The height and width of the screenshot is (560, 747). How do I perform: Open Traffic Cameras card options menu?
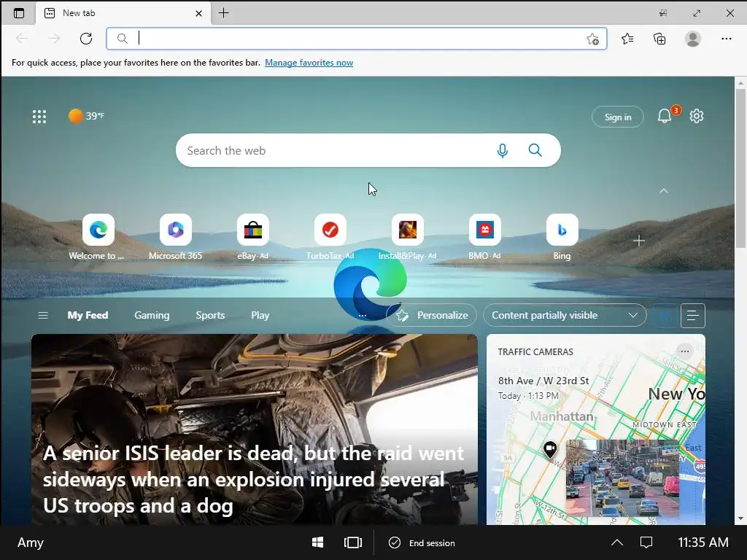[x=684, y=351]
